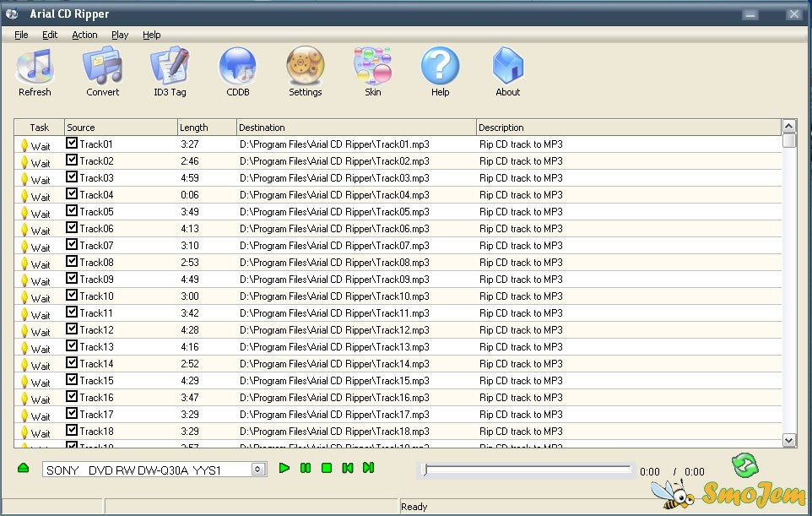Show the About house icon
Image resolution: width=812 pixels, height=516 pixels.
coord(508,66)
